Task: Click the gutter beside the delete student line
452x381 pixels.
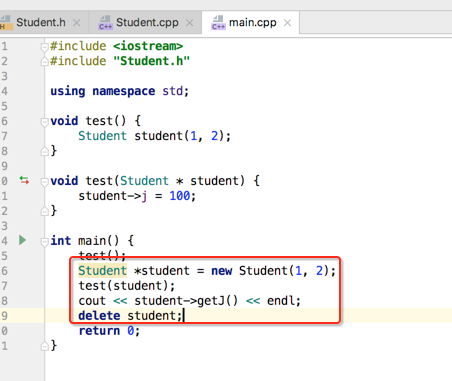Action: pyautogui.click(x=4, y=315)
